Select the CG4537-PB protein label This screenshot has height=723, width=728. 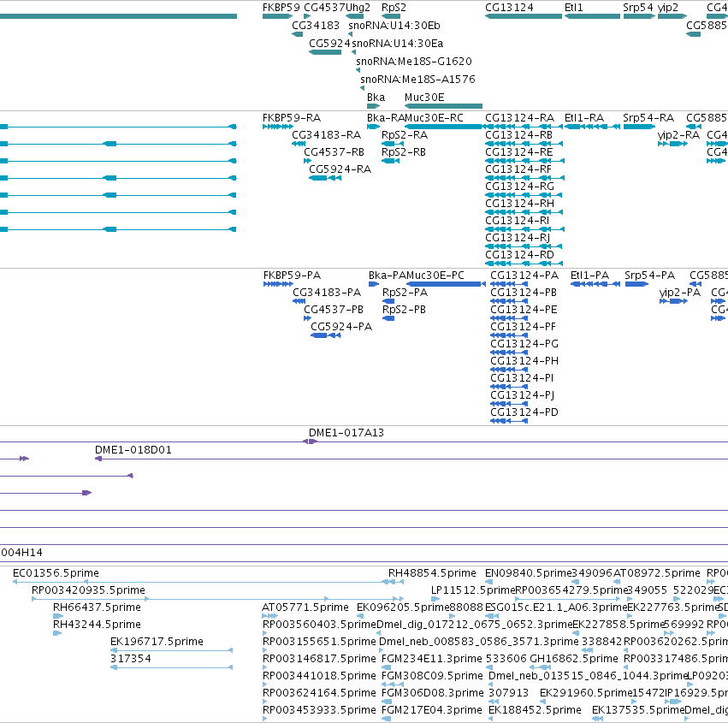[334, 310]
